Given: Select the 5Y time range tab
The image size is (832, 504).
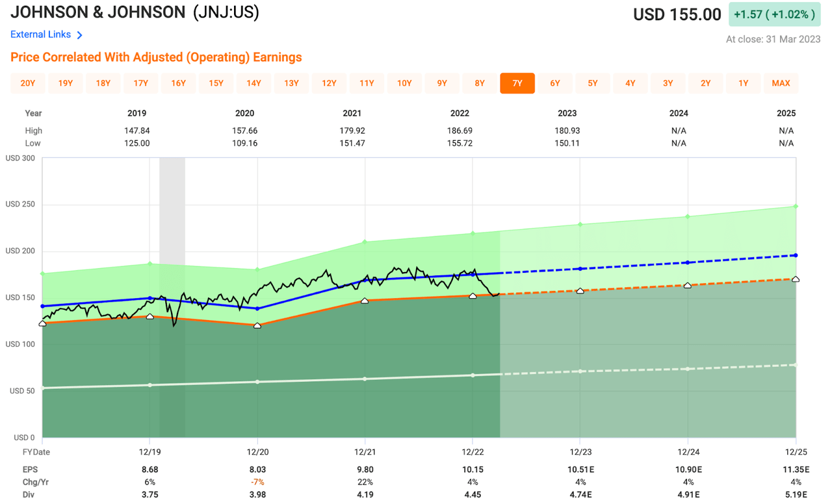Looking at the screenshot, I should pos(593,83).
